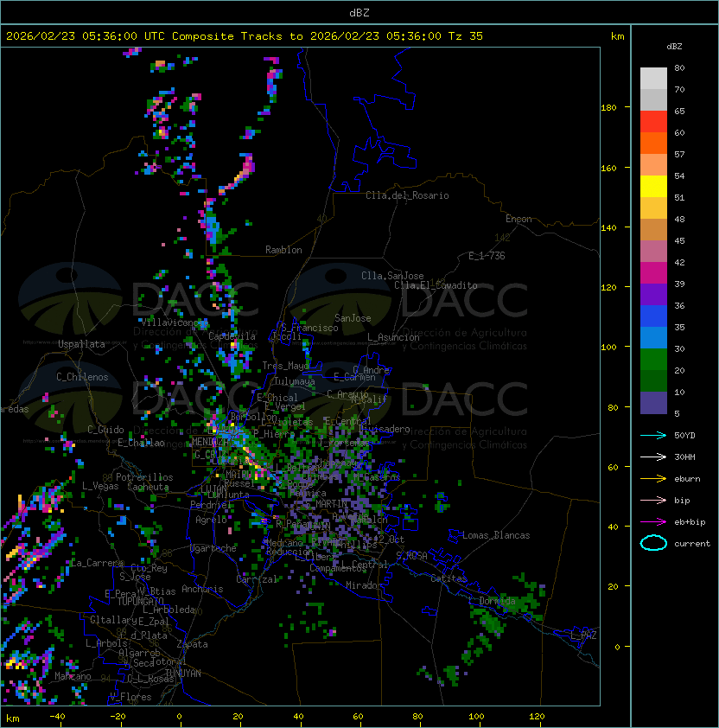Click the Lomas_Blancas map label

496,535
